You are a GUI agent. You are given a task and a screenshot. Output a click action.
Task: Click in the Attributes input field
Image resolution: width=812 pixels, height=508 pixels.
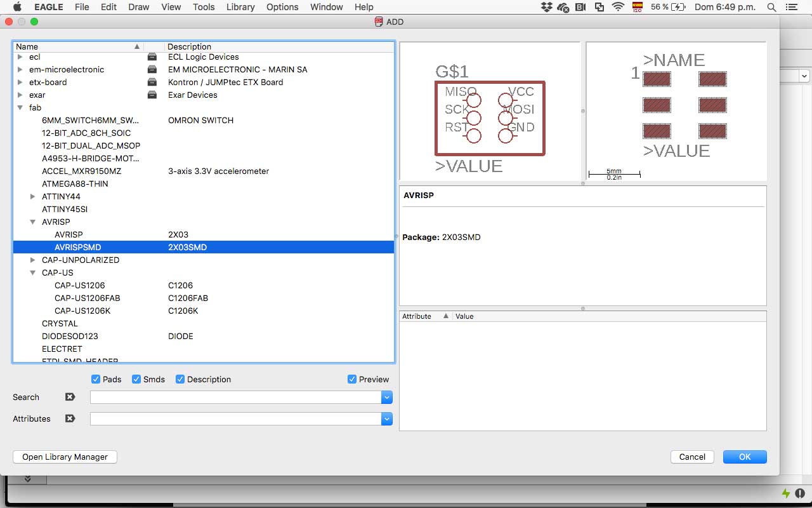coord(236,418)
